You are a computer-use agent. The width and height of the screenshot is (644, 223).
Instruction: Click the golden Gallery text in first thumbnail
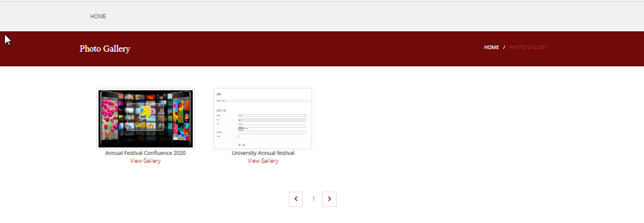point(145,125)
